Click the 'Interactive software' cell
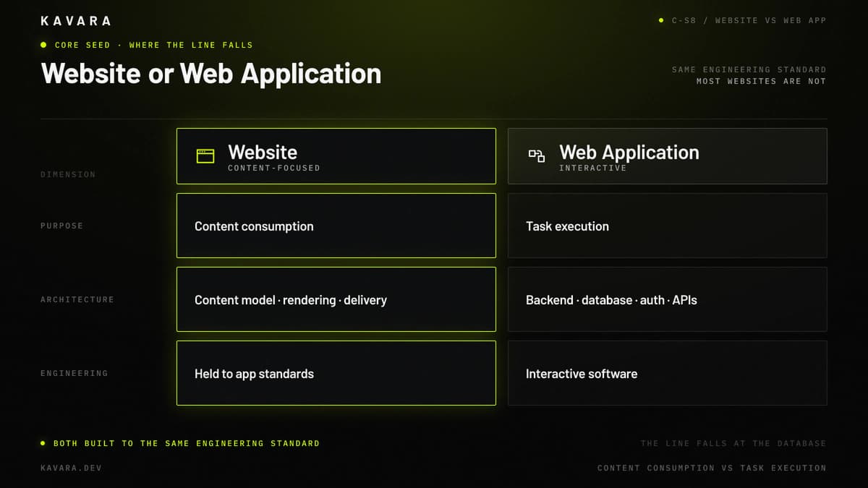Viewport: 868px width, 488px height. (668, 373)
